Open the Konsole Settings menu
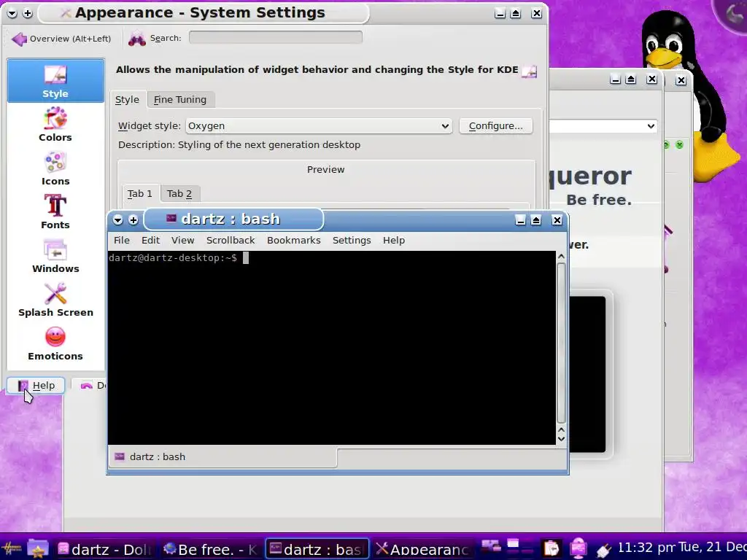Screen dimensions: 747x560 coord(352,240)
